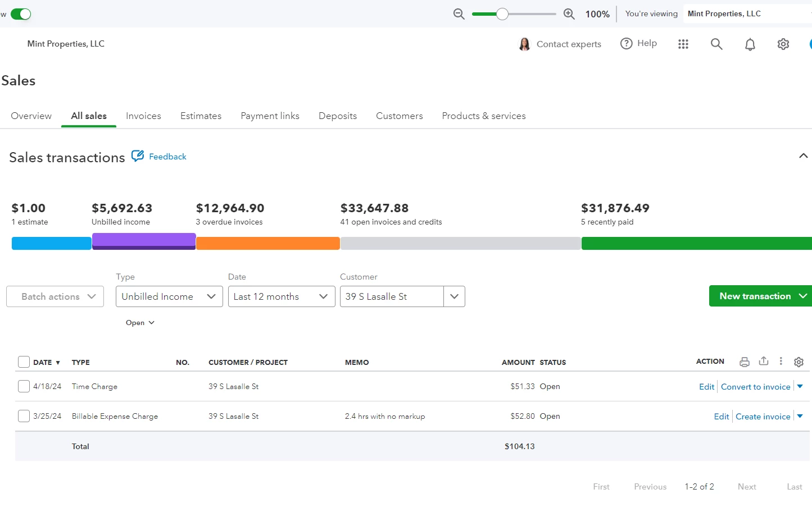Open table settings gear icon
The height and width of the screenshot is (512, 812).
coord(799,362)
